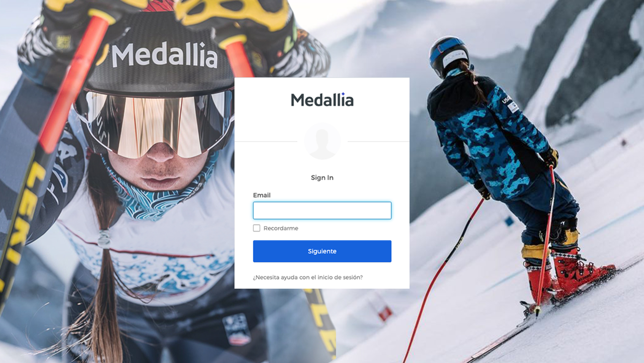Click the Siguiente button
Screen dimensions: 644x363
(x=322, y=251)
